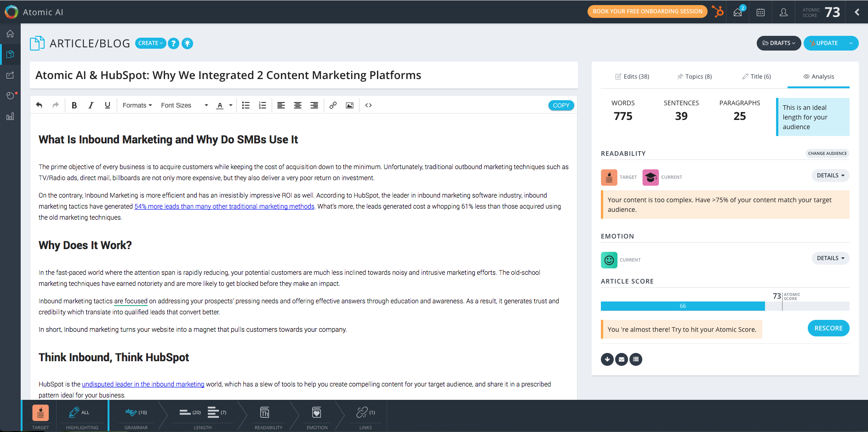Insert an image using the toolbar icon
Screen dimensions: 868x432
349,105
